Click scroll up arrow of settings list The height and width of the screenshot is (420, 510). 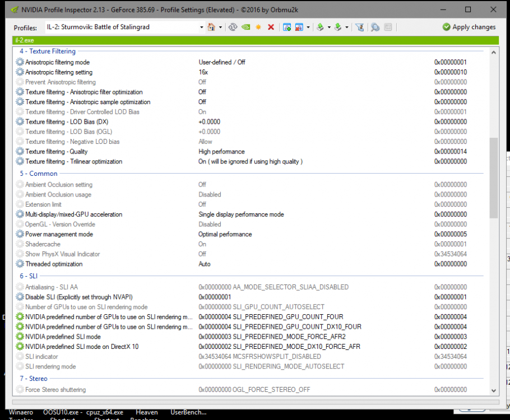coord(493,52)
